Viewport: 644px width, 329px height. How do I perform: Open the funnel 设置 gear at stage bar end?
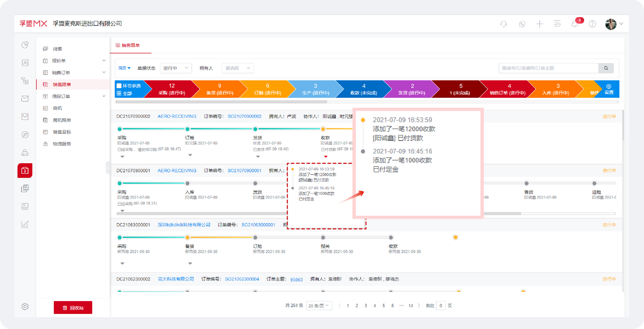[x=609, y=86]
